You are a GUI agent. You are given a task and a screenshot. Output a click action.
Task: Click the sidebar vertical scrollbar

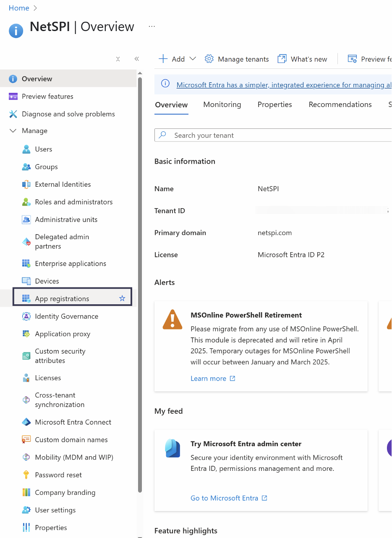tap(140, 285)
